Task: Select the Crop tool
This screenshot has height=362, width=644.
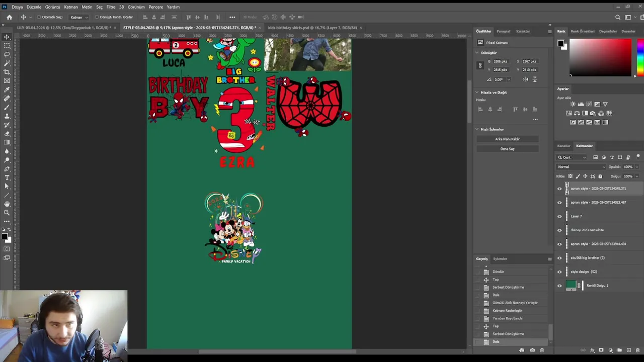Action: click(x=7, y=72)
